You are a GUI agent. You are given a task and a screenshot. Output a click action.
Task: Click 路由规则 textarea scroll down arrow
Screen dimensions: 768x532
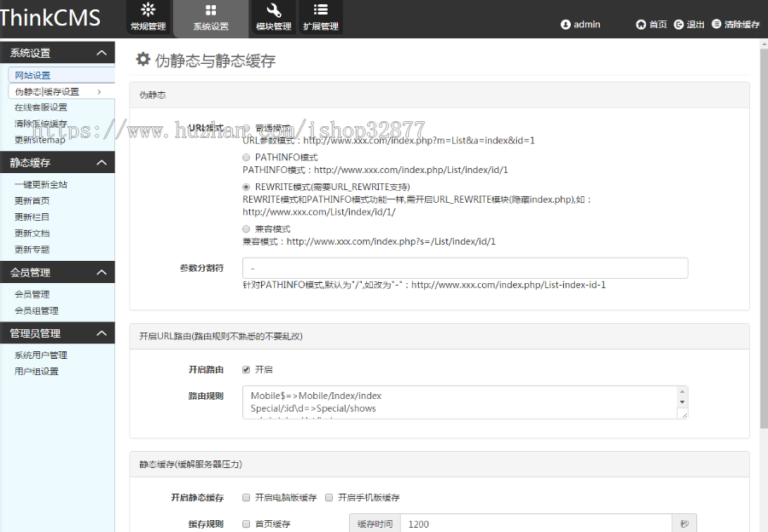[x=683, y=402]
